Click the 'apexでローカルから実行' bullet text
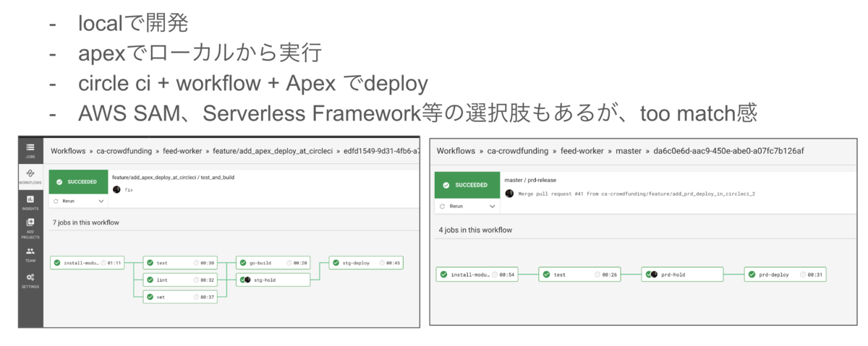868x346 pixels. pos(200,53)
